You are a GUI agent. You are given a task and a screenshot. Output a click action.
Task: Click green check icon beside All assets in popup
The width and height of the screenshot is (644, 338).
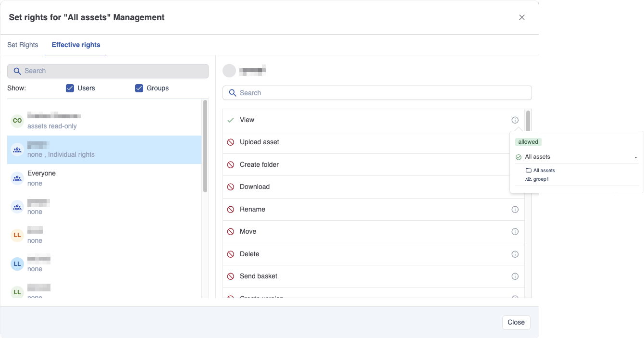click(519, 157)
